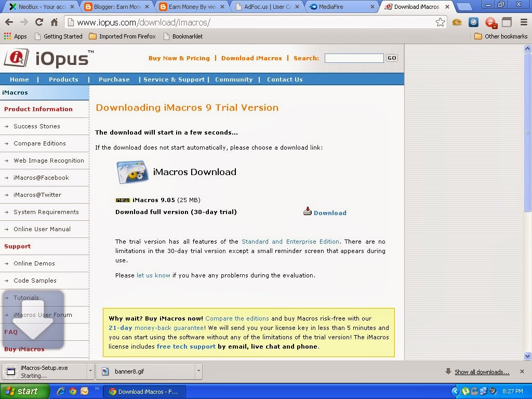Image resolution: width=532 pixels, height=399 pixels.
Task: Open the browser home page icon
Action: click(x=54, y=22)
